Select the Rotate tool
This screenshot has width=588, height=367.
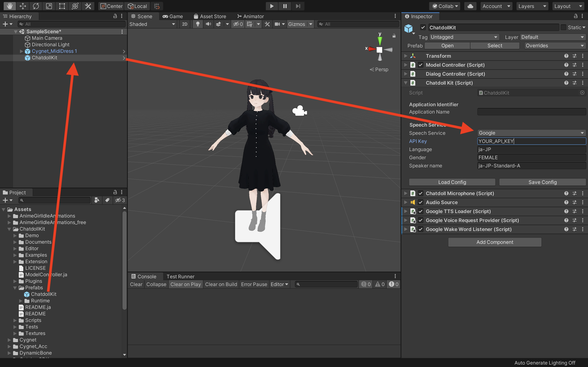[36, 6]
